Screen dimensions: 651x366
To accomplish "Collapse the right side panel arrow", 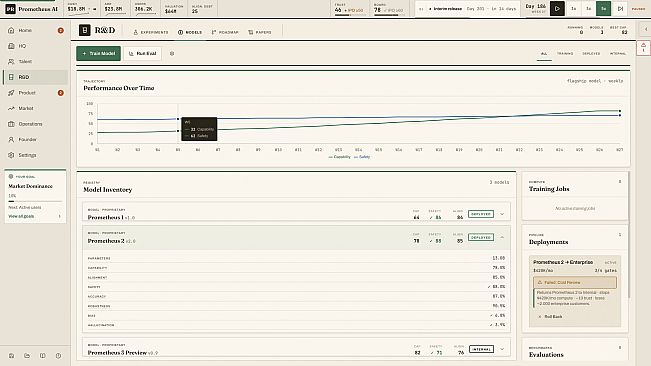I will pos(646,29).
